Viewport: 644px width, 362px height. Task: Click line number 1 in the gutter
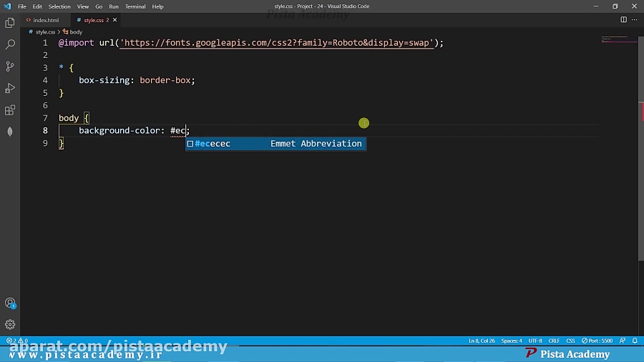pos(45,43)
